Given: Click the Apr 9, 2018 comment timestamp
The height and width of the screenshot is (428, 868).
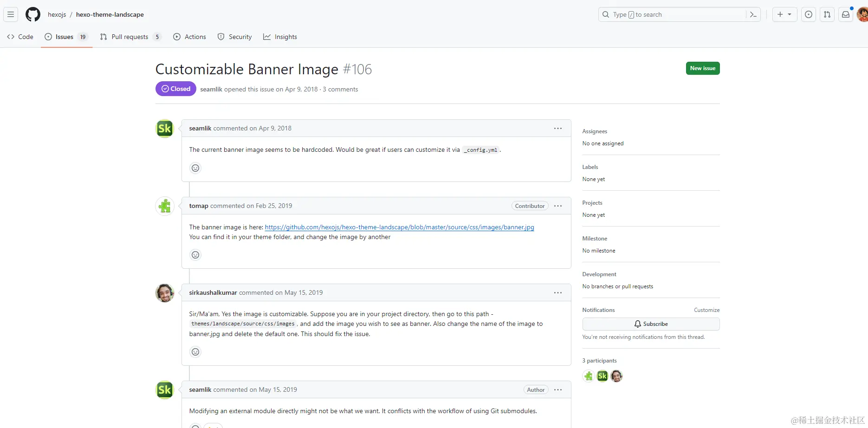Looking at the screenshot, I should click(275, 128).
